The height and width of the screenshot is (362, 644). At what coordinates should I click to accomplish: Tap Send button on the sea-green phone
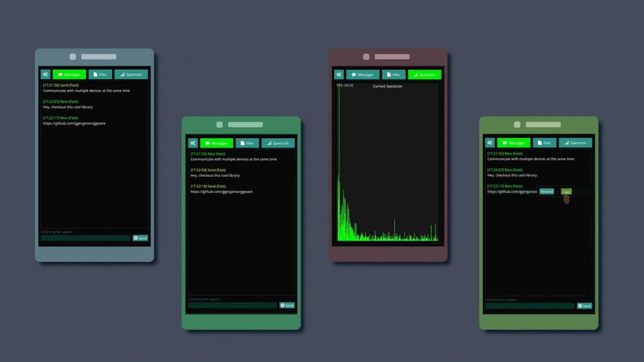[x=287, y=306]
